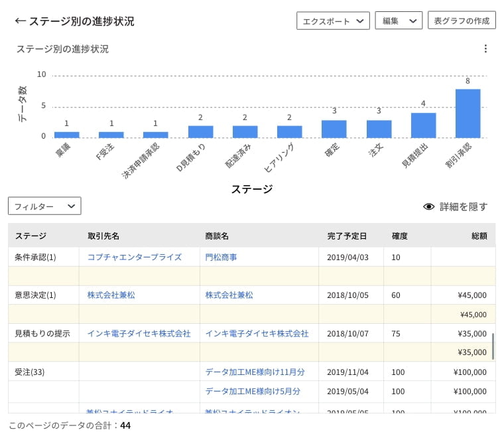Sort by the 確度 column header
The image size is (504, 438).
[399, 236]
